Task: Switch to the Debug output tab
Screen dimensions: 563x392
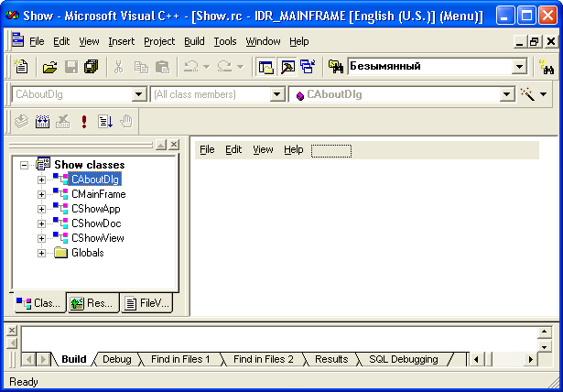Action: click(x=116, y=359)
